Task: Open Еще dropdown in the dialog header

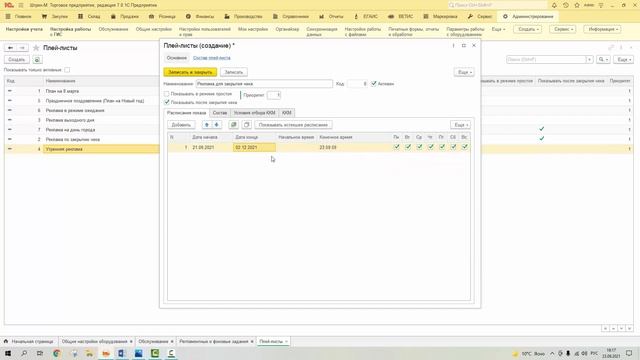Action: pos(464,72)
